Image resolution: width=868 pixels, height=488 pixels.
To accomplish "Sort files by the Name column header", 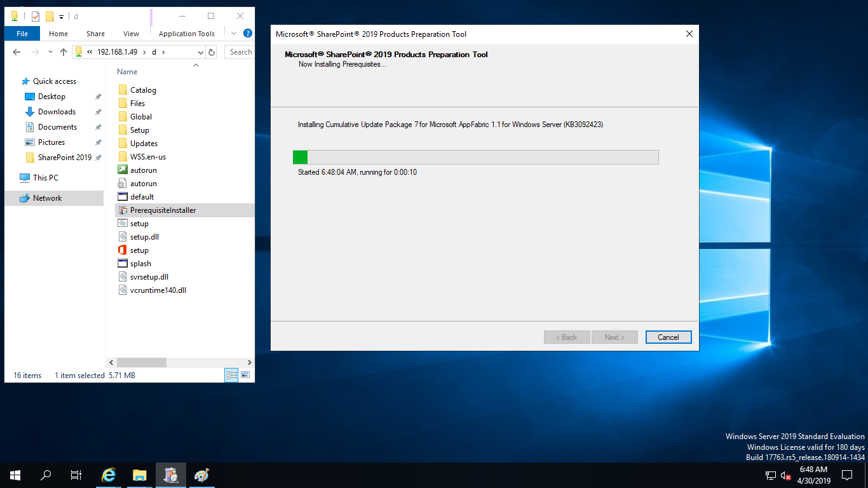I will tap(127, 72).
